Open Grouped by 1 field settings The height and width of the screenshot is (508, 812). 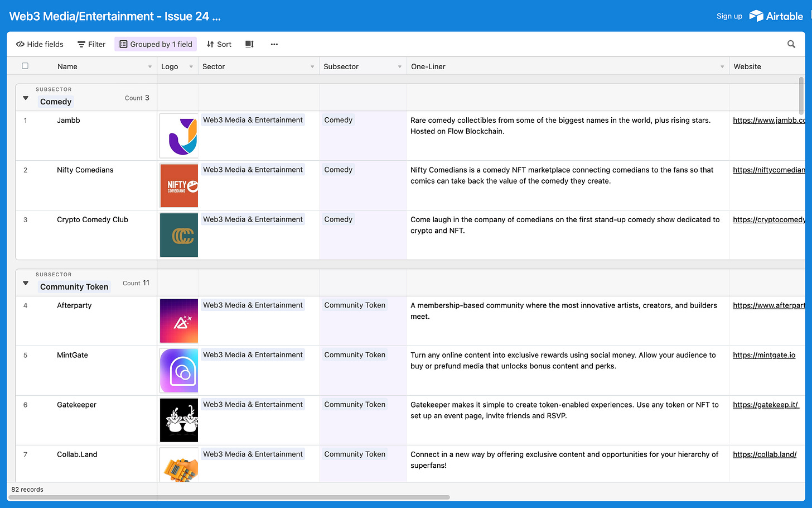pos(156,44)
